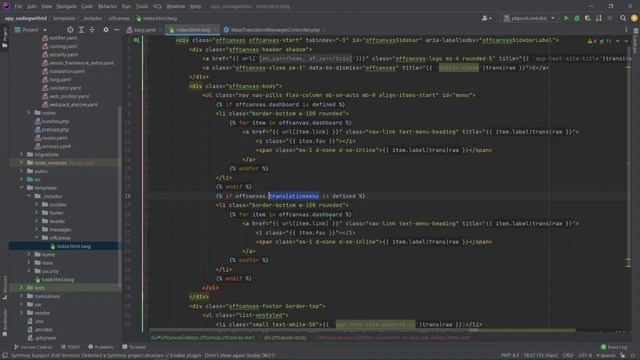
Task: Click the horizontal scrollbar below the code
Action: pyautogui.click(x=362, y=330)
